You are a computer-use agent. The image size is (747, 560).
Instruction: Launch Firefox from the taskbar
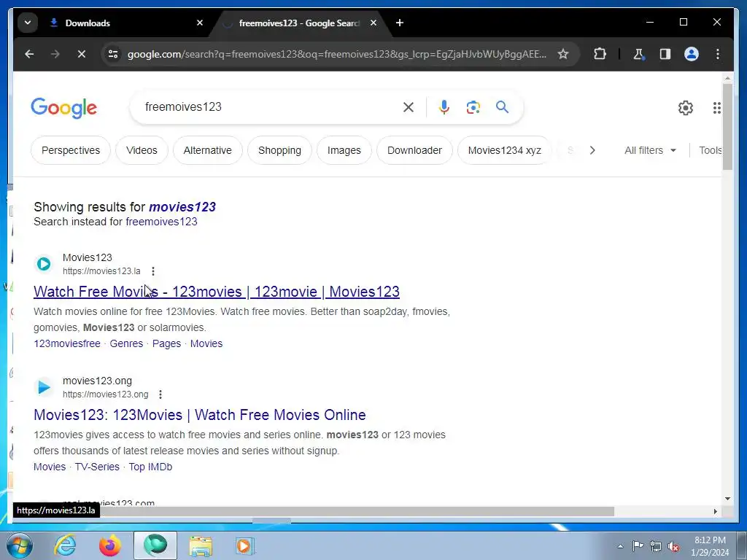click(x=109, y=545)
